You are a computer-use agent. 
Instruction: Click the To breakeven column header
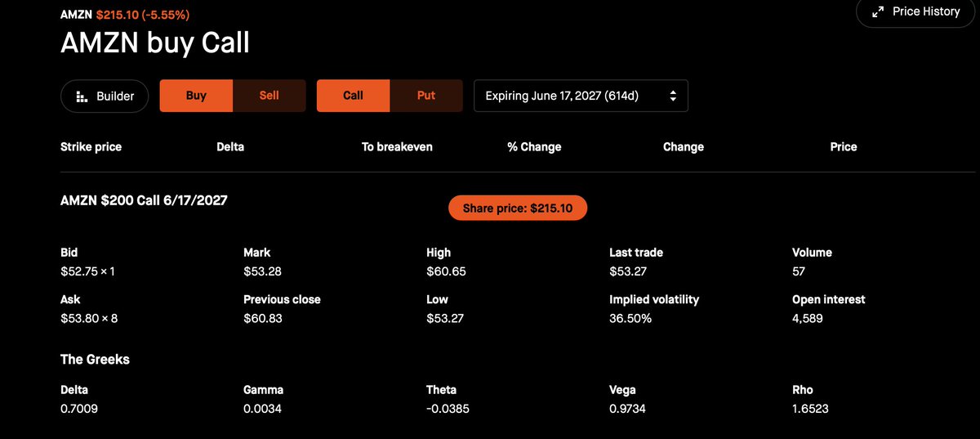pos(397,147)
